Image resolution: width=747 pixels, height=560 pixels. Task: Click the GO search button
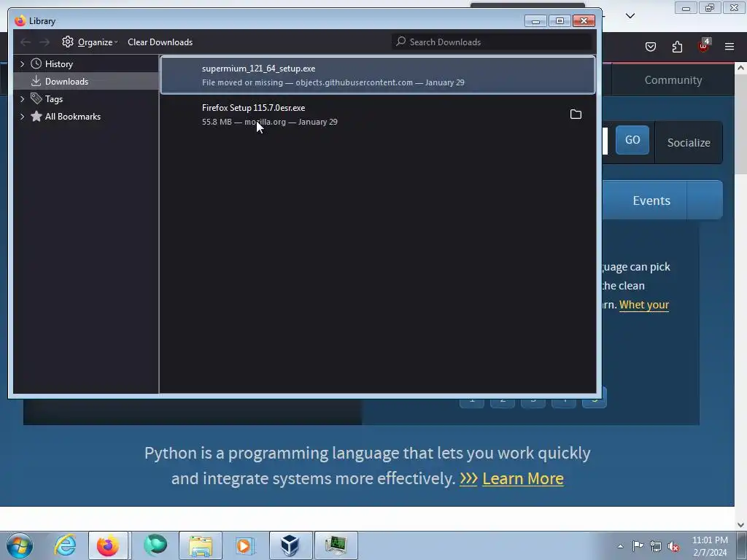tap(632, 140)
